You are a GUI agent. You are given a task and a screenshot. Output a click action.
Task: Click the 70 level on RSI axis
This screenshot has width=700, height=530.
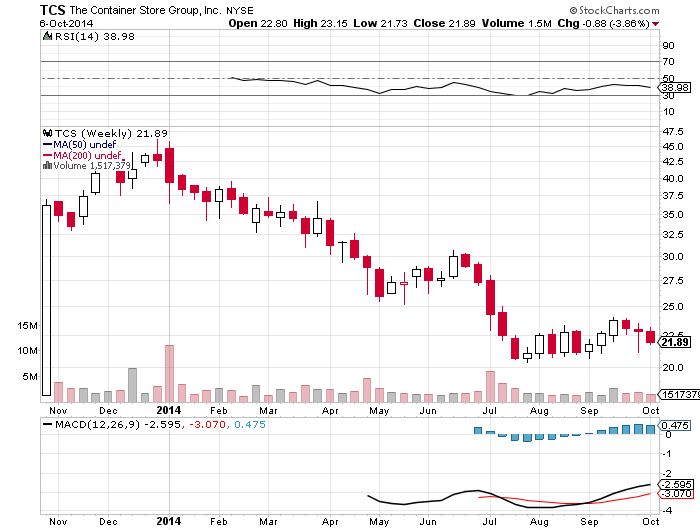(x=669, y=62)
